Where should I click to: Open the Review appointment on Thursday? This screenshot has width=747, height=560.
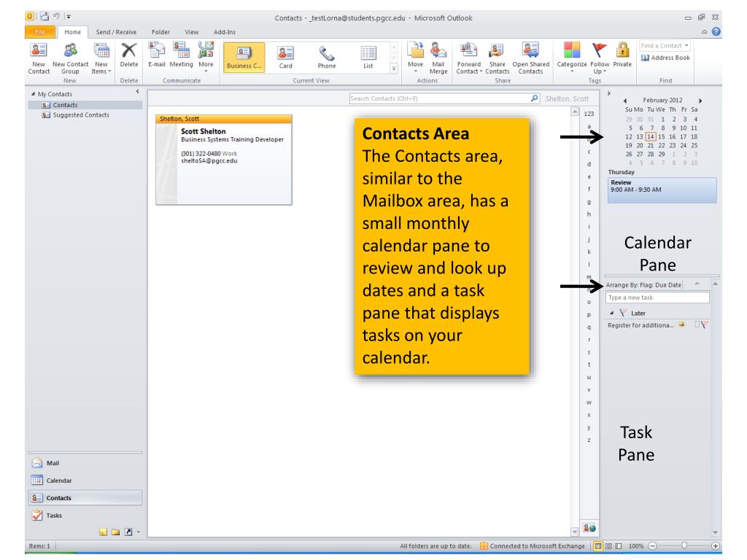pos(662,190)
